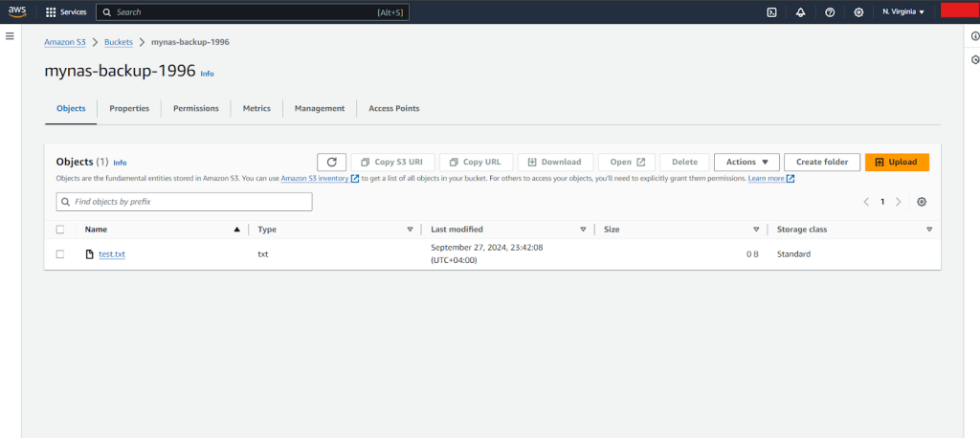Sort by the Name column header
The height and width of the screenshot is (438, 980).
click(96, 230)
